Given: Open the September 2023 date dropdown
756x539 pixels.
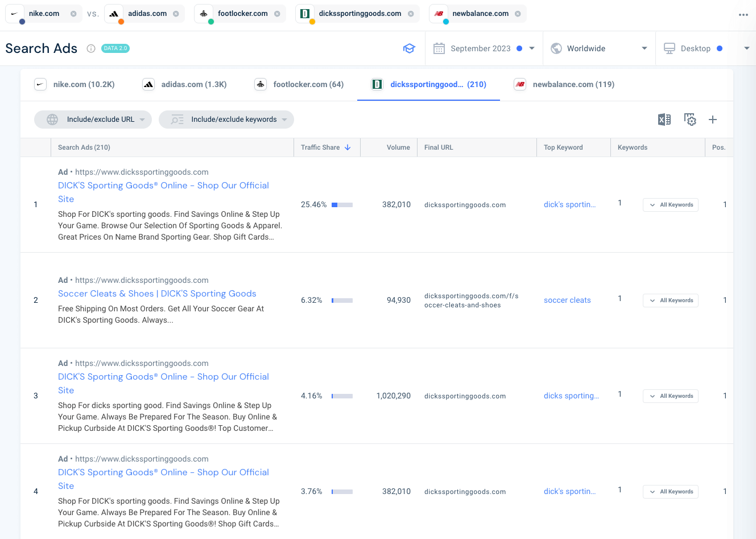Looking at the screenshot, I should pyautogui.click(x=531, y=48).
